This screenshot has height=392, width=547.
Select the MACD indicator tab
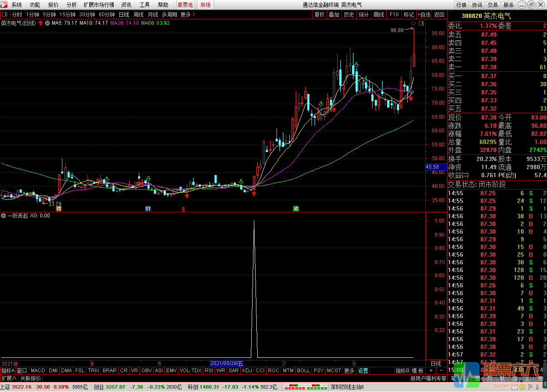pyautogui.click(x=38, y=371)
